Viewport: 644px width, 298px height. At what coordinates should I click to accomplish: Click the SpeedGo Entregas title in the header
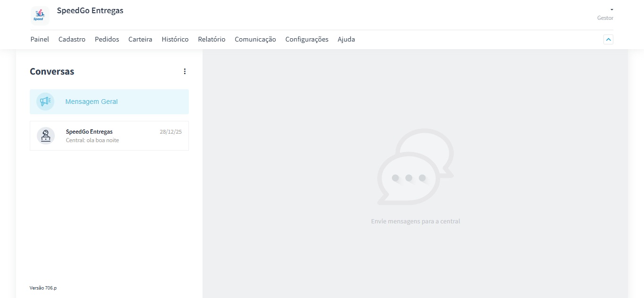click(x=90, y=10)
